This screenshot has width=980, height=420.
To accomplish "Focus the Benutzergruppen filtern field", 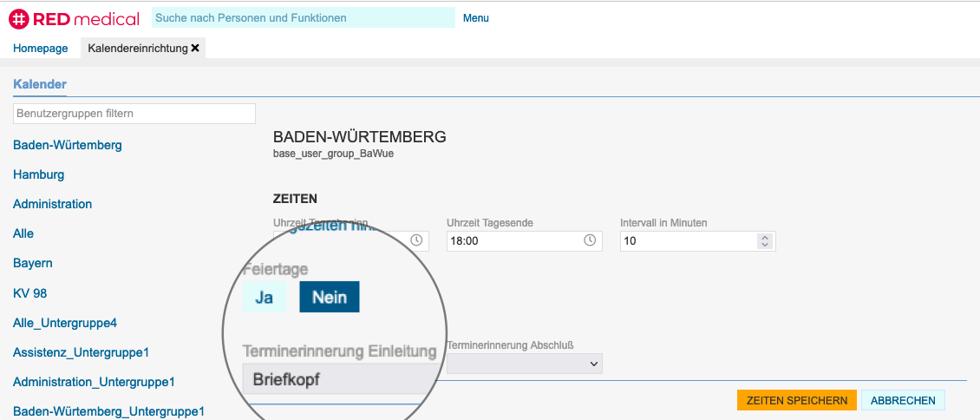I will (134, 114).
